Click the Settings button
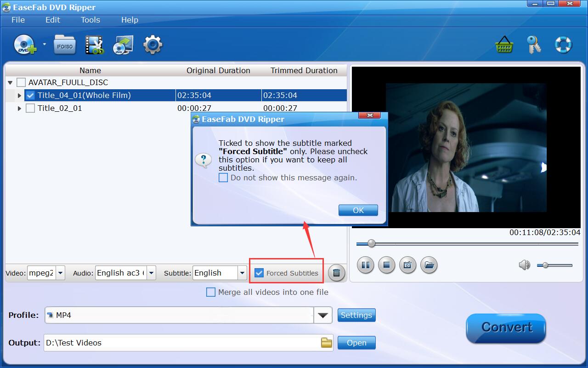588x368 pixels. pos(356,315)
